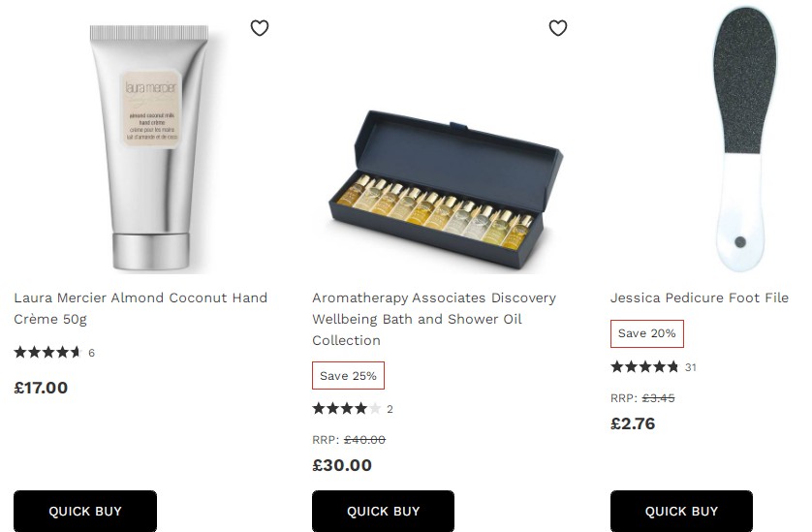Click the 31 reviews count
This screenshot has height=532, width=812.
(690, 368)
